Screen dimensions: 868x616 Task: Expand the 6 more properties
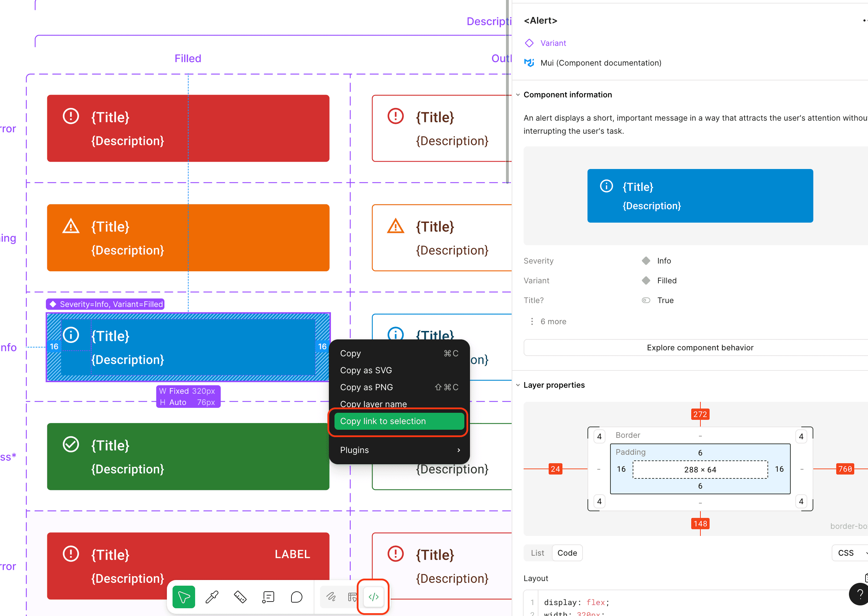[548, 321]
